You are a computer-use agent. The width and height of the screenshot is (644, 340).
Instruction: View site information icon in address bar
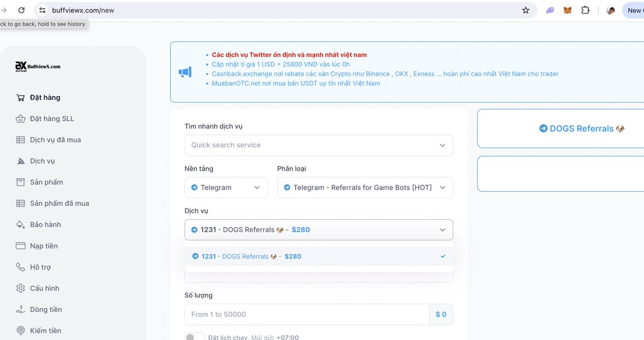click(x=42, y=10)
